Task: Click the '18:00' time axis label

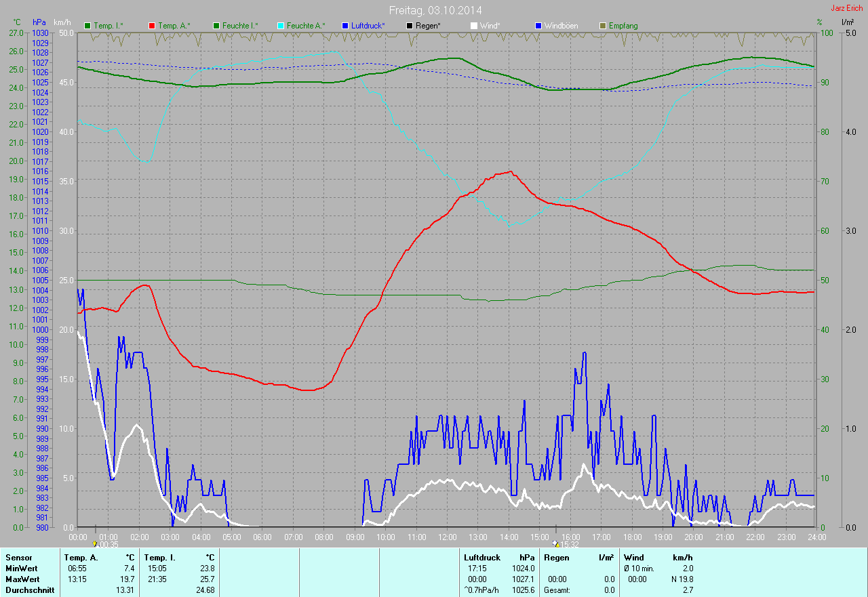Action: pos(632,537)
